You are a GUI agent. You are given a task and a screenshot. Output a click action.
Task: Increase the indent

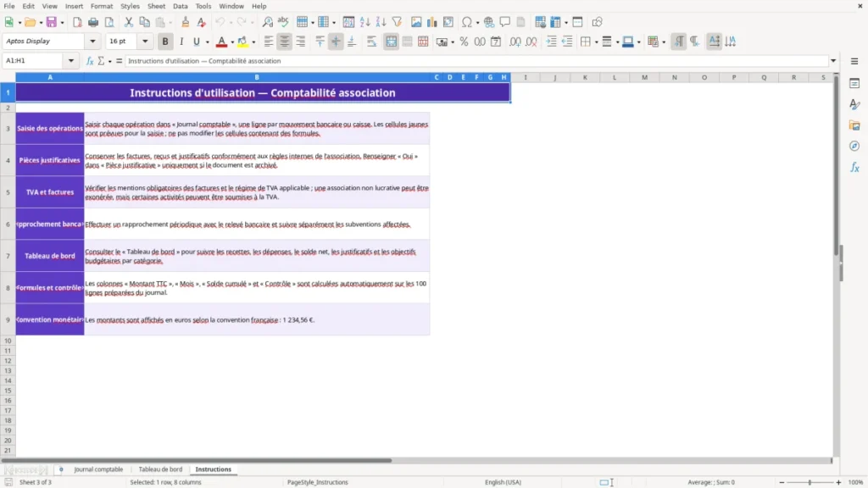tap(551, 42)
